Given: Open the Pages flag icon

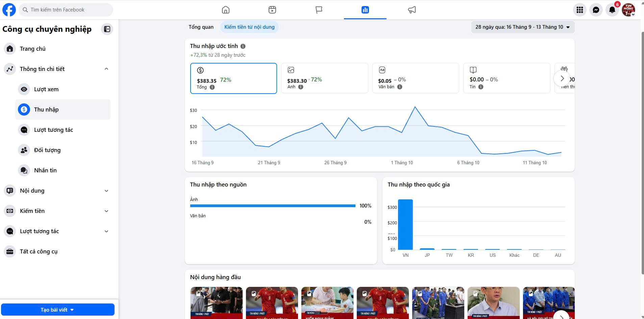Looking at the screenshot, I should point(319,10).
